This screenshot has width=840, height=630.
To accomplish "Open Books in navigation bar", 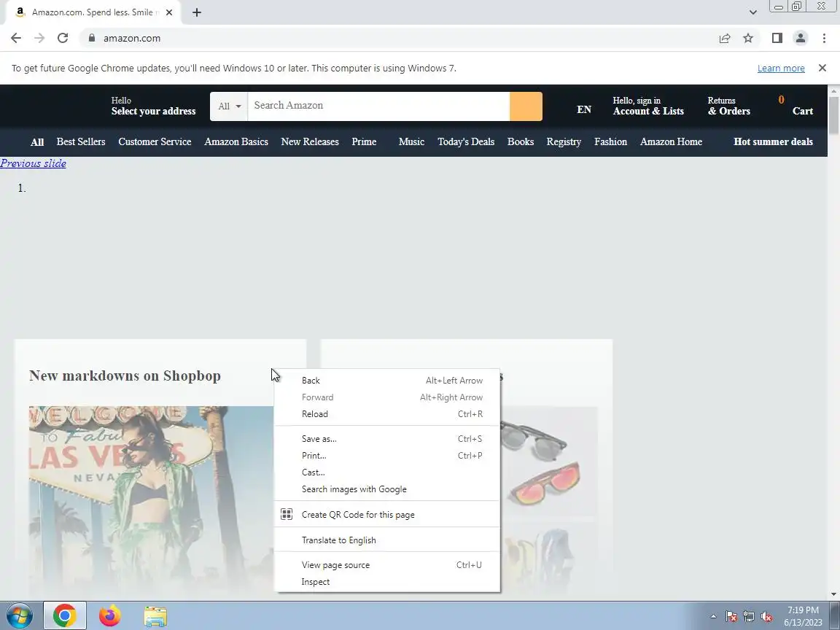I will [521, 142].
